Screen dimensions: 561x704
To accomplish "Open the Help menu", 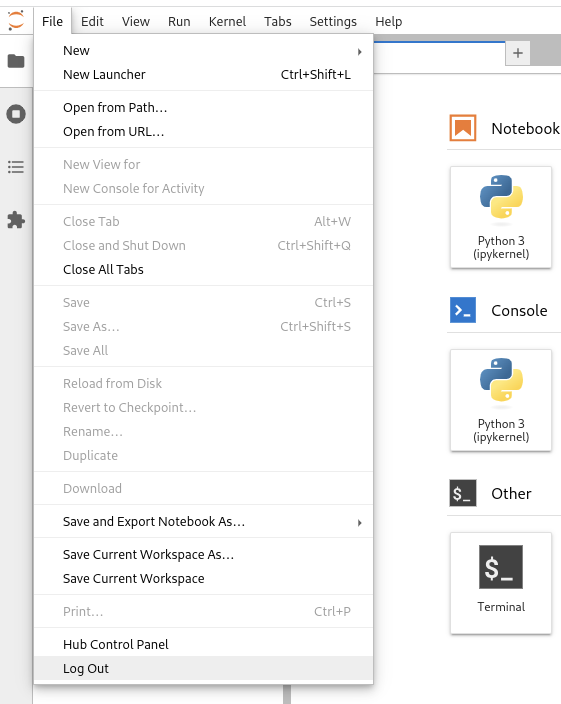I will coord(389,21).
